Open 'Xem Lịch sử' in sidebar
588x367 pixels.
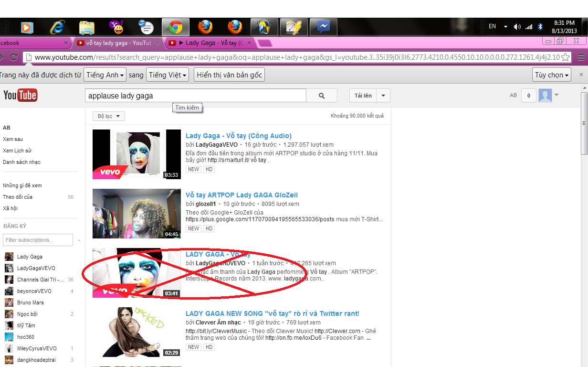click(x=17, y=151)
